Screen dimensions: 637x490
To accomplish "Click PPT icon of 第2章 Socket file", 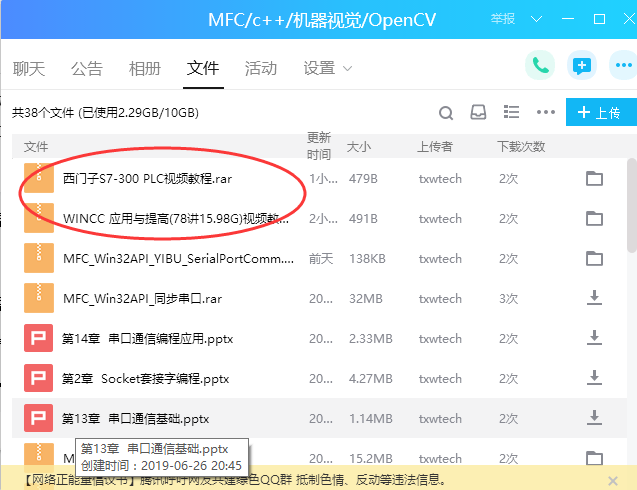I will [39, 377].
